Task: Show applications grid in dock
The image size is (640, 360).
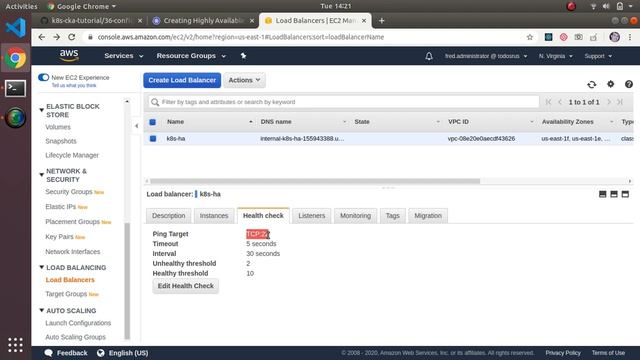Action: 16,345
